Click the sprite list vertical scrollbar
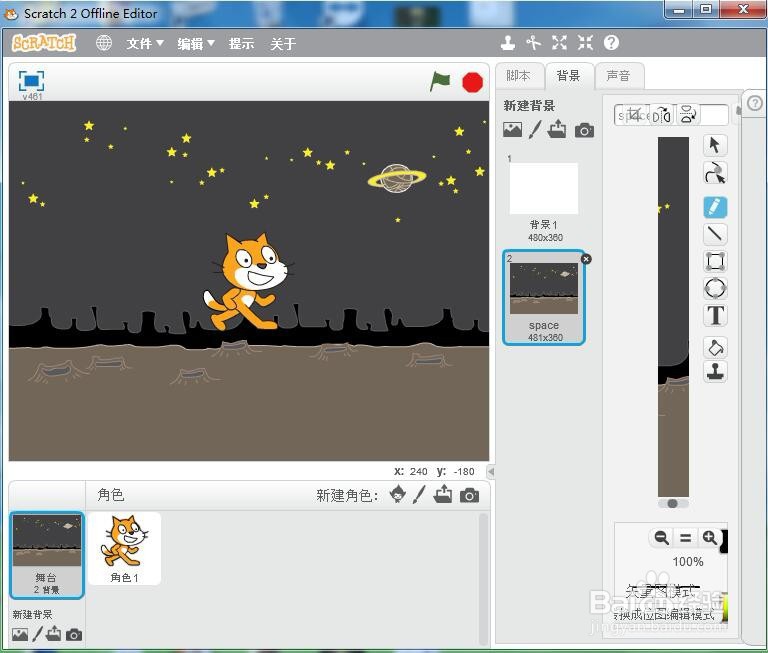The height and width of the screenshot is (653, 768). click(x=483, y=578)
